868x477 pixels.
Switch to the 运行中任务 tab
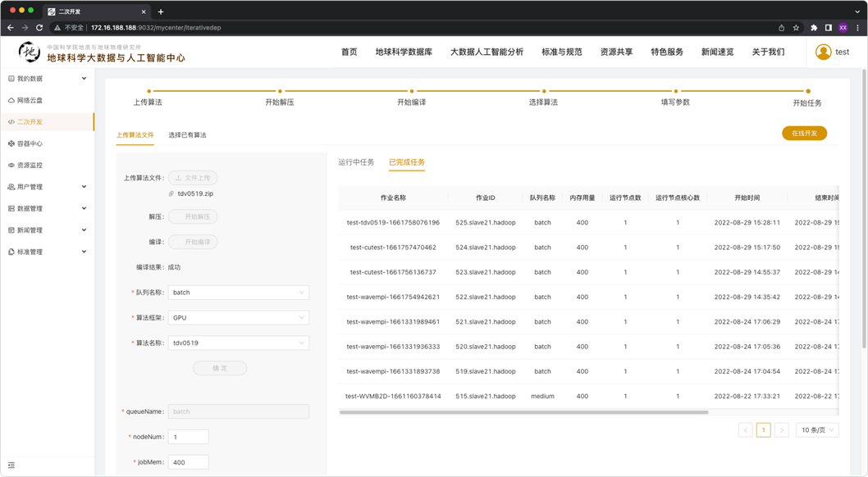pyautogui.click(x=356, y=162)
